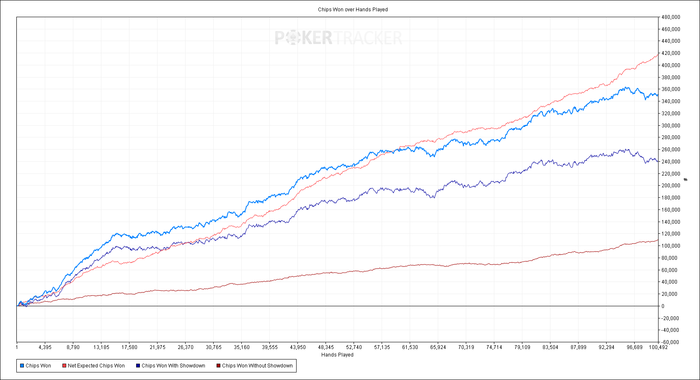This screenshot has height=380, width=700.
Task: Click the x-axis label '48,345'
Action: click(x=326, y=347)
